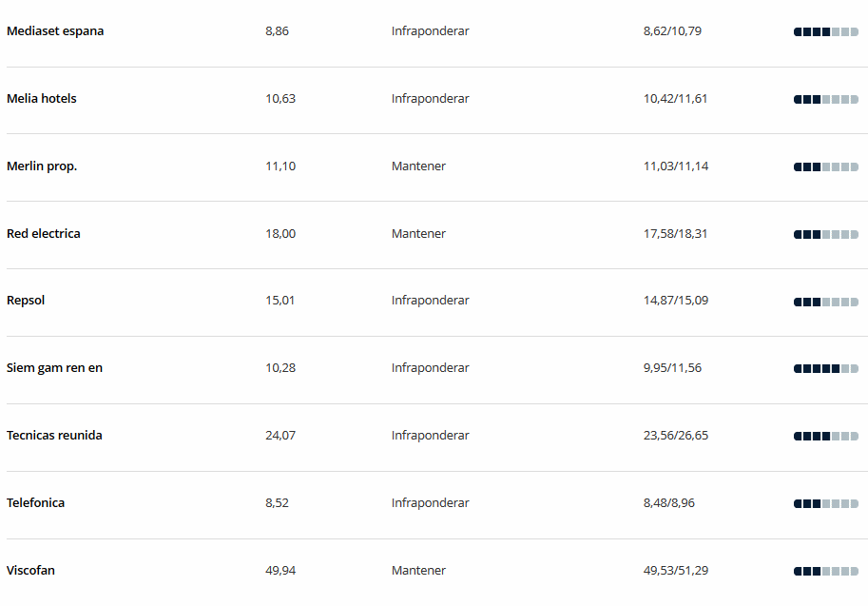Click Viscofan strength indicator bar
Image resolution: width=868 pixels, height=606 pixels.
tap(826, 572)
